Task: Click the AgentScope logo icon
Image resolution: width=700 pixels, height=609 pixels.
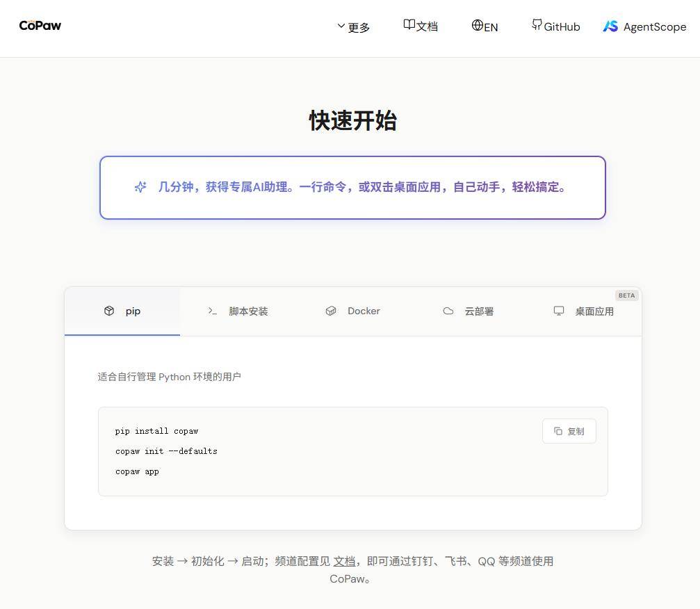Action: (x=610, y=26)
